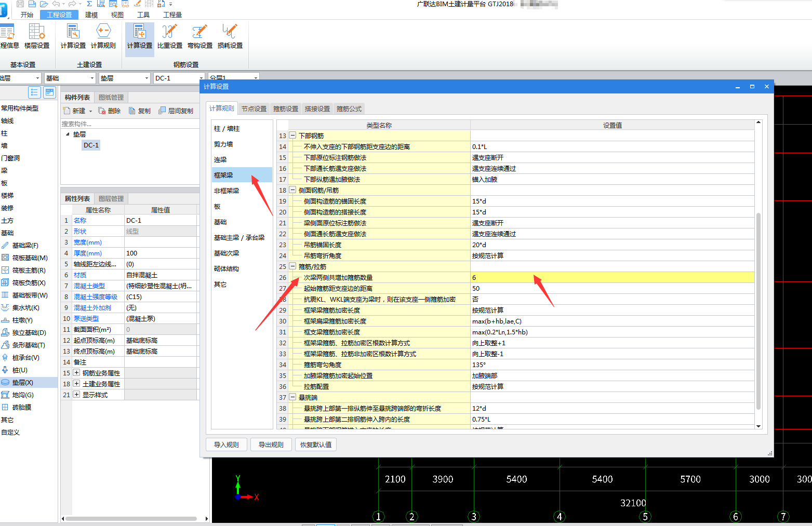Click 复制 copy component icon
This screenshot has height=526, width=812.
click(139, 111)
